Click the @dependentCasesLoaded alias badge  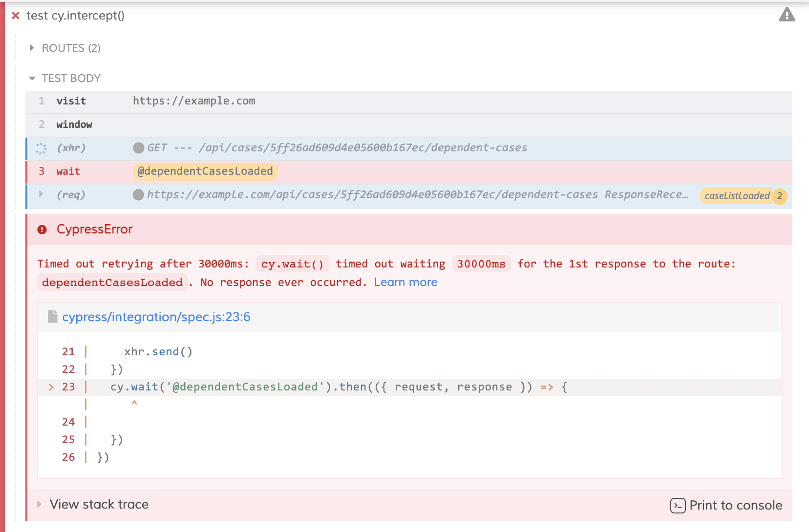(x=205, y=171)
